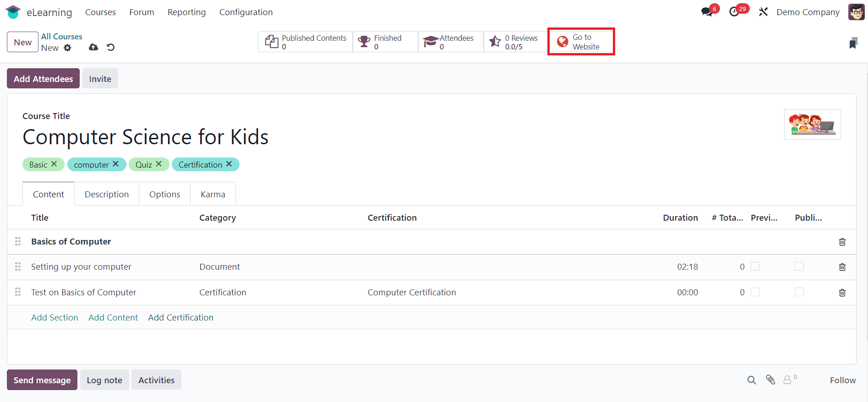868x402 pixels.
Task: Click the Duration column header
Action: [x=680, y=217]
